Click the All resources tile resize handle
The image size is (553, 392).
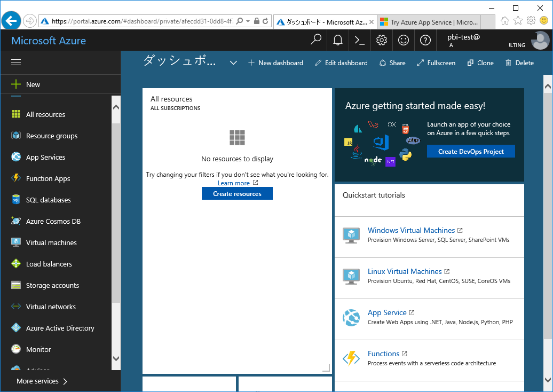(327, 368)
